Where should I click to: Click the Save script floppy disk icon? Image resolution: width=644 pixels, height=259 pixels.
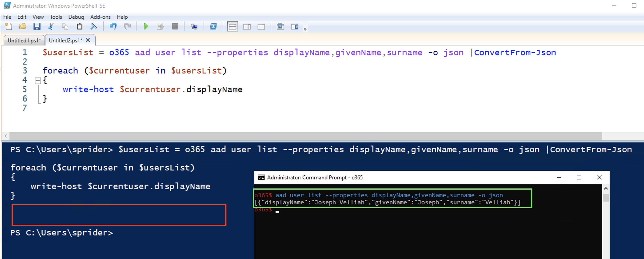pos(37,26)
